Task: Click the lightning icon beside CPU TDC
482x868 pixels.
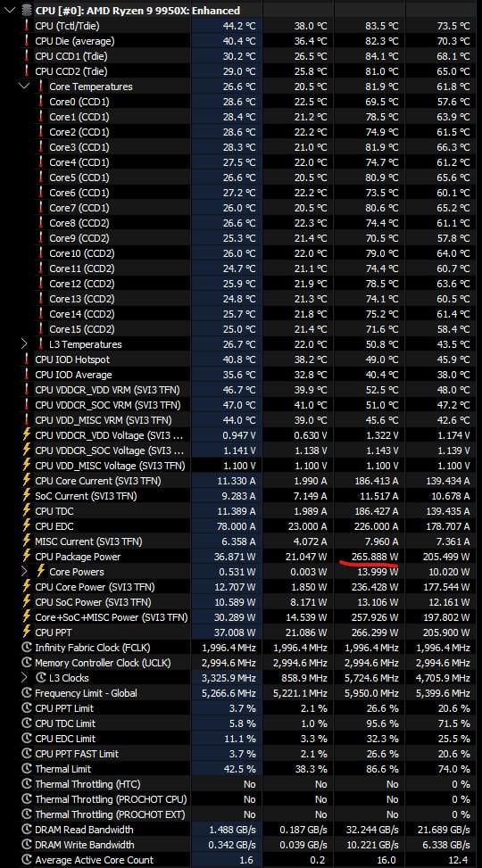Action: [26, 511]
